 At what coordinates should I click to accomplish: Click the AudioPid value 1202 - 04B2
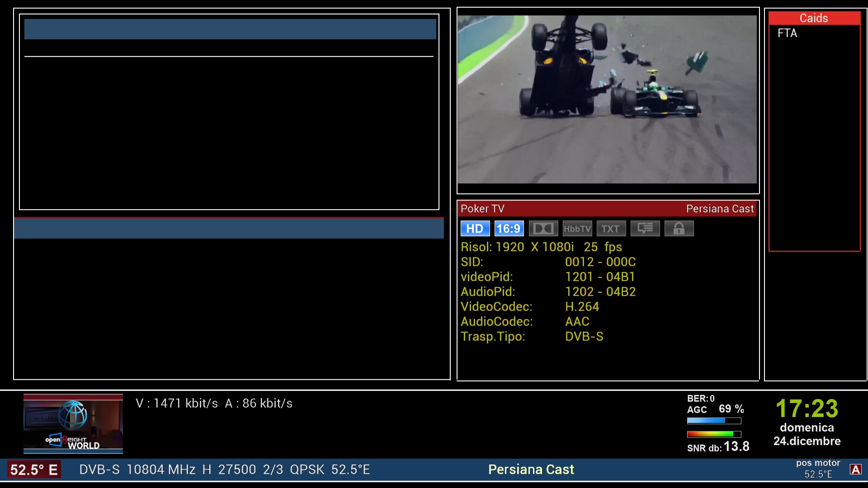pos(600,292)
